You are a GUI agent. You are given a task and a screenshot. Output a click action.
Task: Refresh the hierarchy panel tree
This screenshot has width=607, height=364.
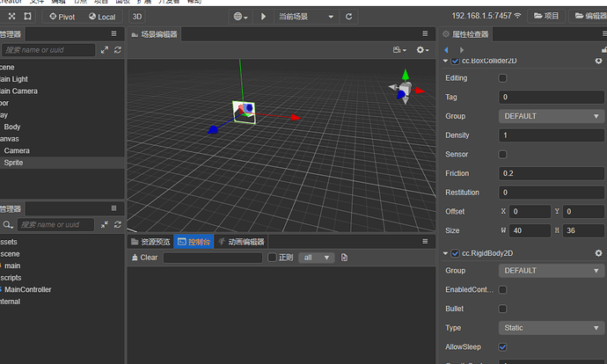(118, 50)
